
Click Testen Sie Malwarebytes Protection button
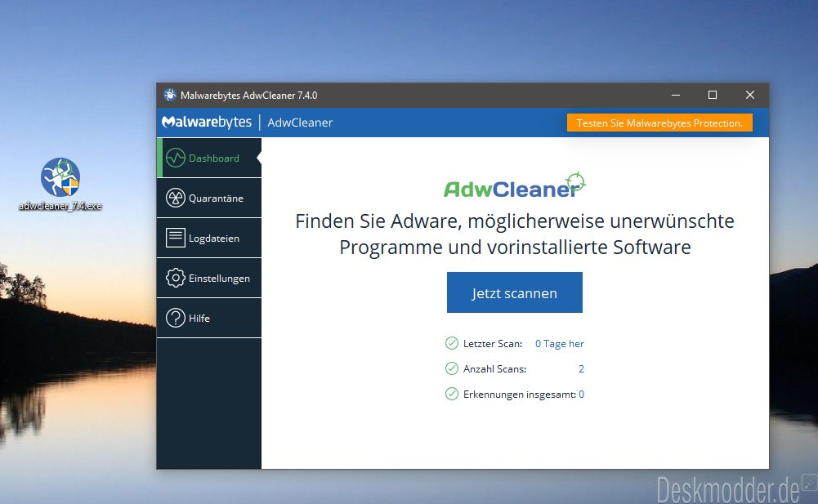(x=659, y=123)
